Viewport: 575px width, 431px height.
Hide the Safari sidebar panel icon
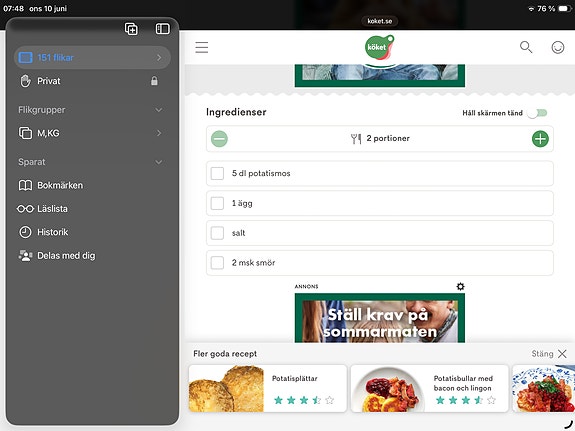[162, 29]
